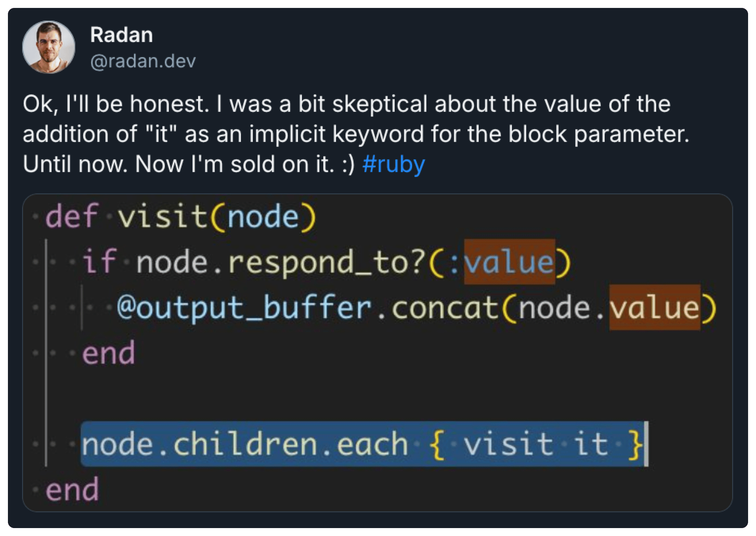Follow the #ruby hashtag link

tap(393, 164)
